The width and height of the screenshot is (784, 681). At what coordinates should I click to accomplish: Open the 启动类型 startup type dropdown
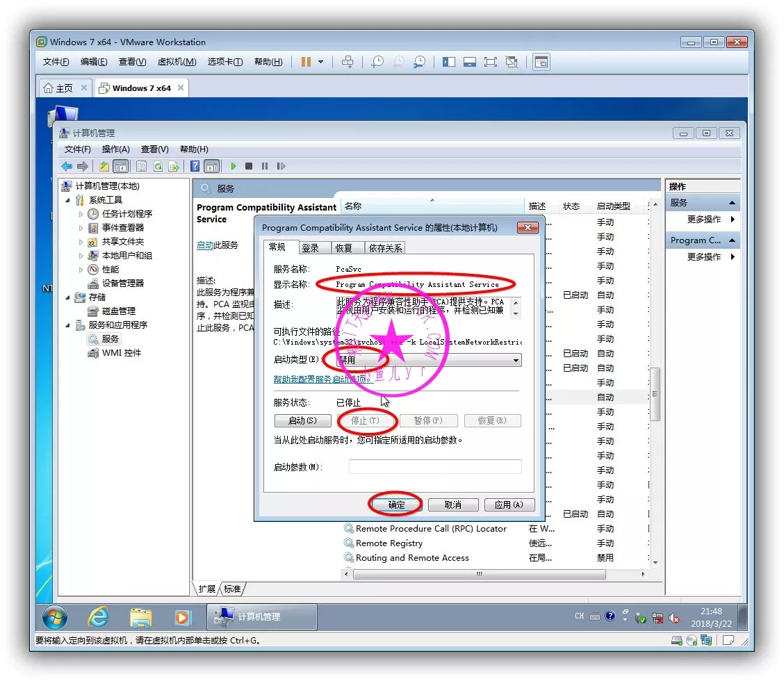click(516, 360)
